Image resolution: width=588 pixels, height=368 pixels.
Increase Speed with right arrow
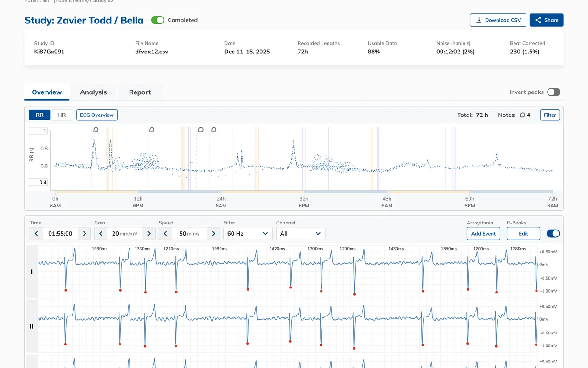(213, 234)
